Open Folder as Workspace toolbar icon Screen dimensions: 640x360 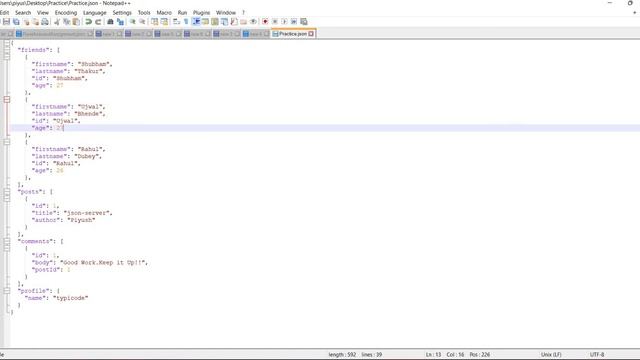click(244, 21)
